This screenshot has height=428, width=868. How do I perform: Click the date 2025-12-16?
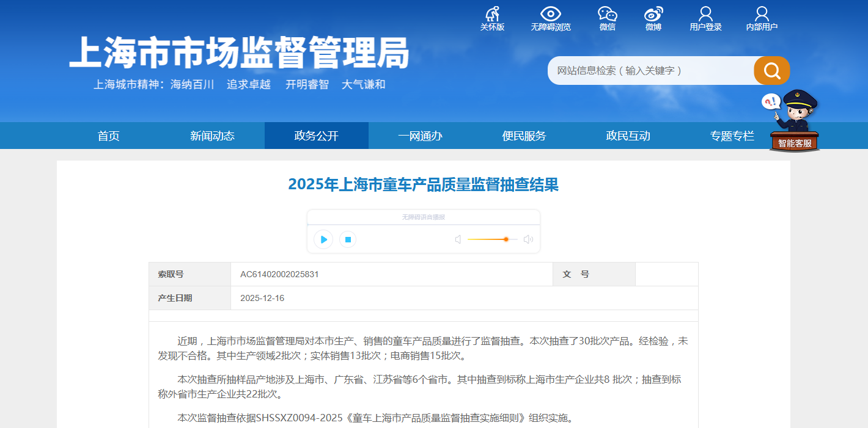pyautogui.click(x=262, y=298)
